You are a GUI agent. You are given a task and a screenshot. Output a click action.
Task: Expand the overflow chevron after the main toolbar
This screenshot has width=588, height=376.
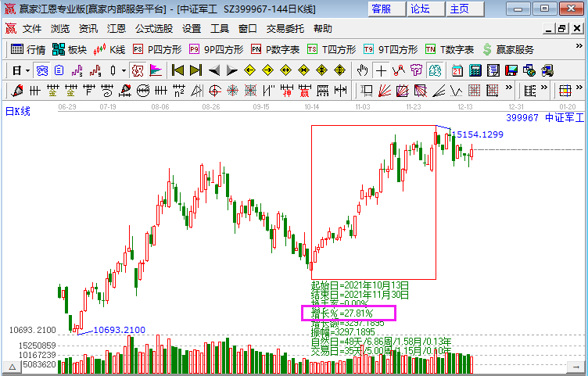[x=579, y=46]
